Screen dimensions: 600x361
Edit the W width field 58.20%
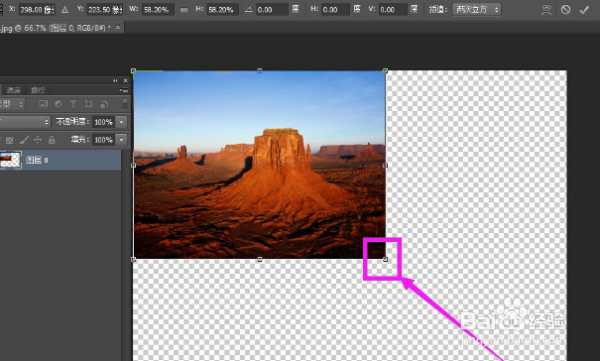click(158, 10)
